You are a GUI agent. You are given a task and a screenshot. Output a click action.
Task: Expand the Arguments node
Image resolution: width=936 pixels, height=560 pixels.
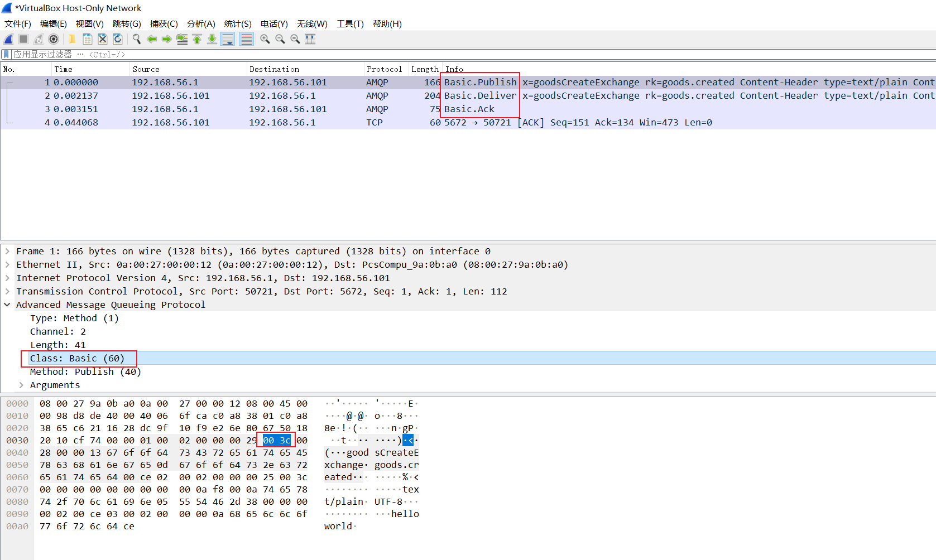[x=21, y=385]
